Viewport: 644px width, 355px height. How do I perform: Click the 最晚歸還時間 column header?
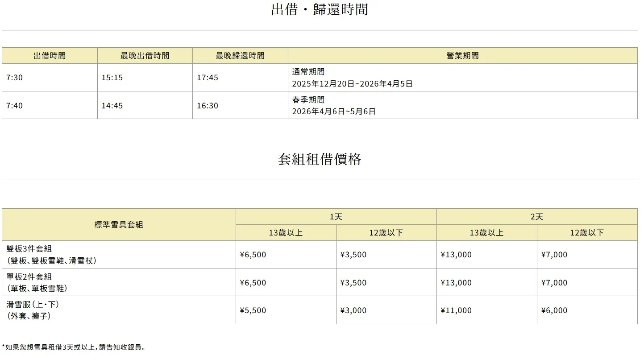coord(240,56)
